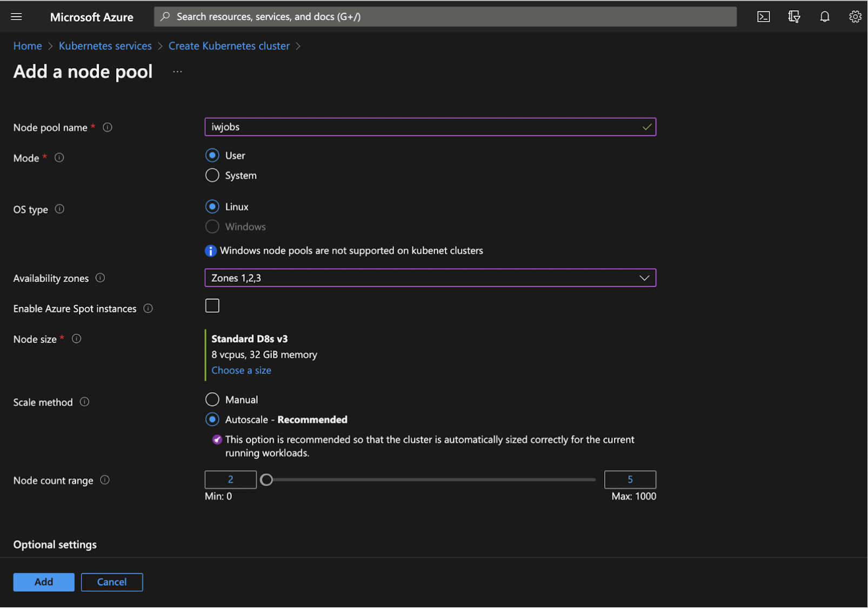
Task: Focus the Azure search resources box
Action: [x=445, y=17]
